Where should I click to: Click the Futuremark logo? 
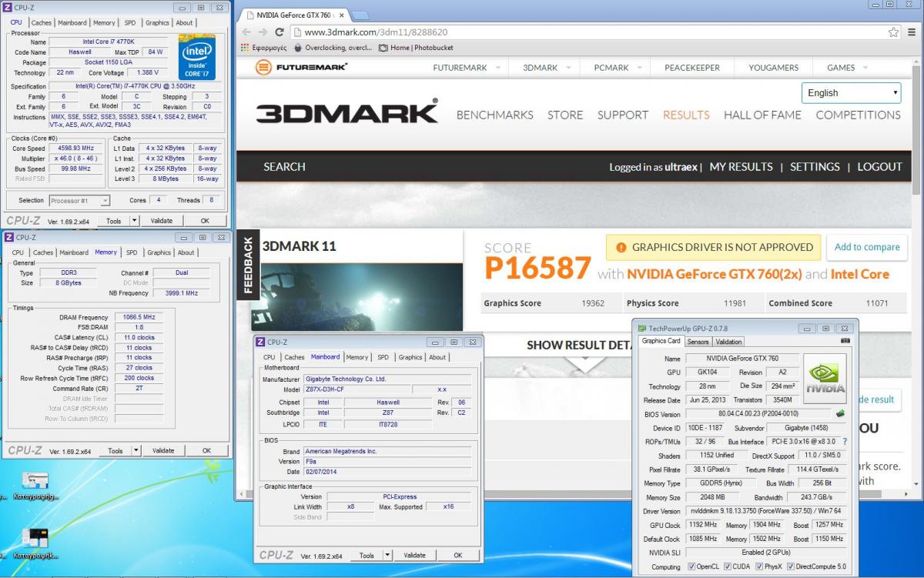[x=302, y=67]
